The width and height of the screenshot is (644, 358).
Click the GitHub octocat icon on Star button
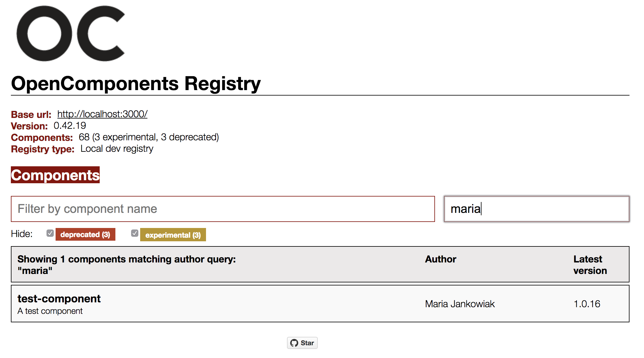(x=295, y=343)
